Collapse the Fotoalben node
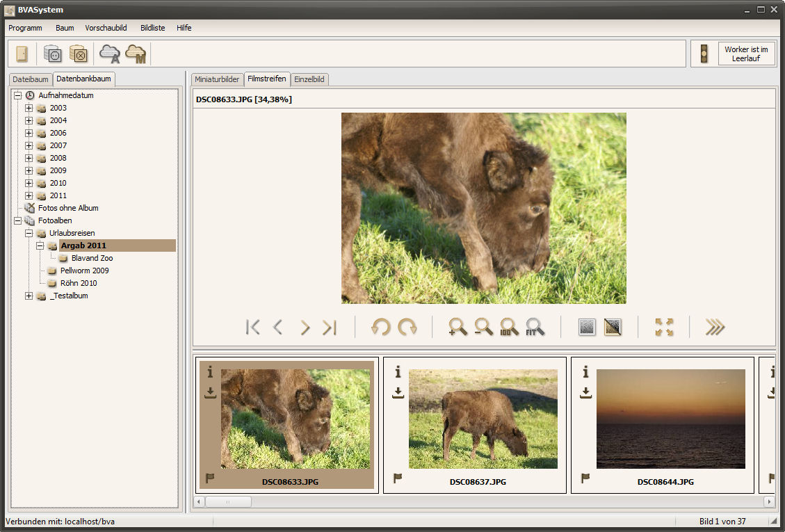The image size is (785, 532). (x=18, y=220)
